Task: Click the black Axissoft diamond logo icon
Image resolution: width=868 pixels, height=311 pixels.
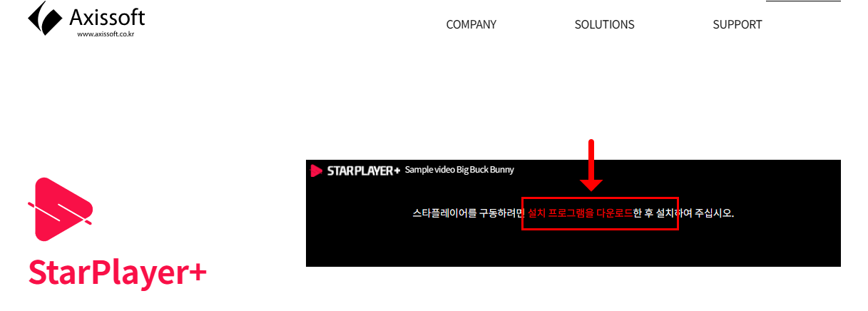Action: tap(45, 19)
